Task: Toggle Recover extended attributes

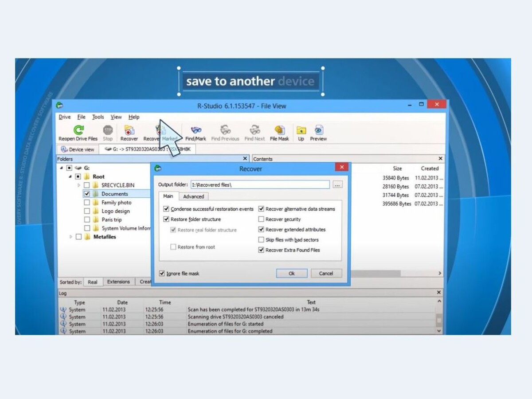Action: coord(261,229)
